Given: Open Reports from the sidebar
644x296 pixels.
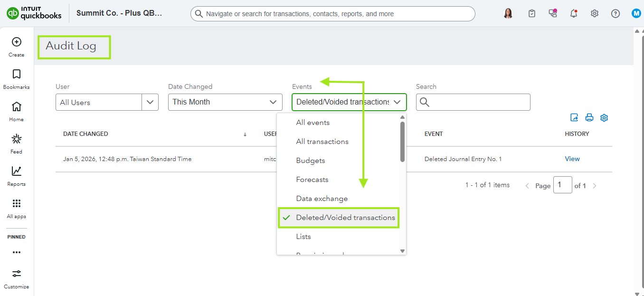Looking at the screenshot, I should point(17,172).
